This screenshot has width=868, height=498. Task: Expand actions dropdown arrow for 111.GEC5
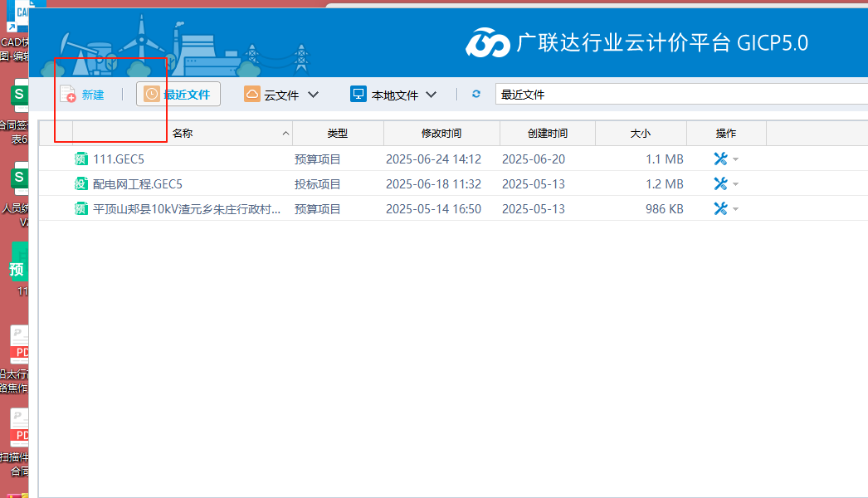[736, 159]
